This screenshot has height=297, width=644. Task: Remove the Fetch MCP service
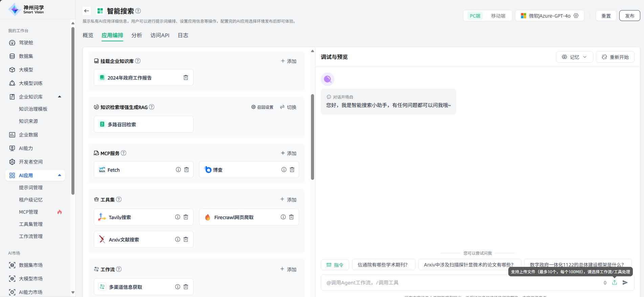pos(186,170)
